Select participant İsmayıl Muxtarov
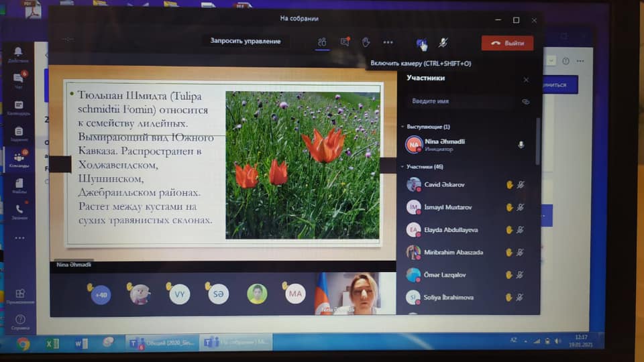The image size is (644, 362). pos(466,207)
